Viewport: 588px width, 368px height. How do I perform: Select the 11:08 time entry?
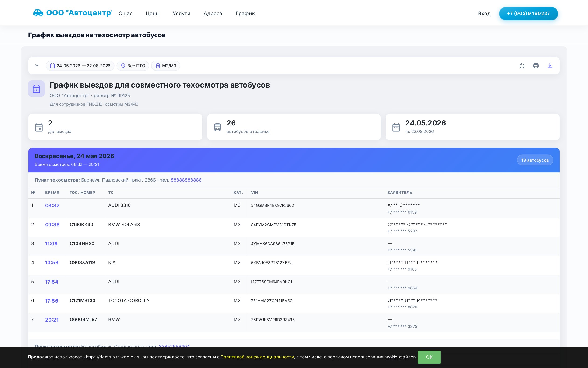51,244
